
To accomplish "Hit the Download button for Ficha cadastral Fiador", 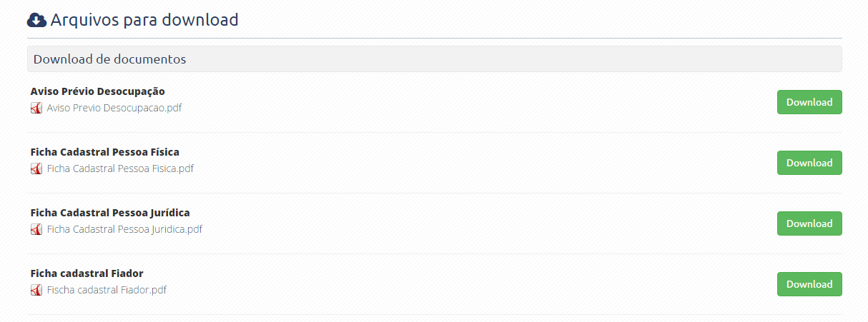I will tap(809, 284).
